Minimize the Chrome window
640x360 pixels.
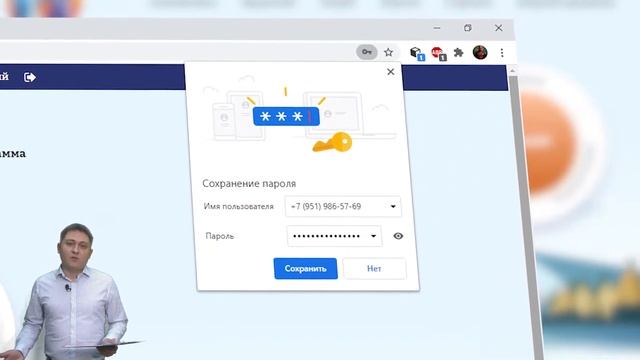[x=437, y=28]
